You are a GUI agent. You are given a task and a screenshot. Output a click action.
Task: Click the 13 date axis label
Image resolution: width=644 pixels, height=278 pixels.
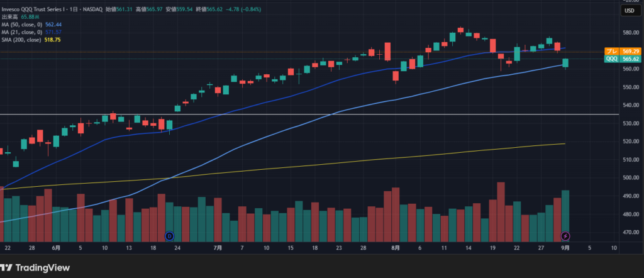129,248
